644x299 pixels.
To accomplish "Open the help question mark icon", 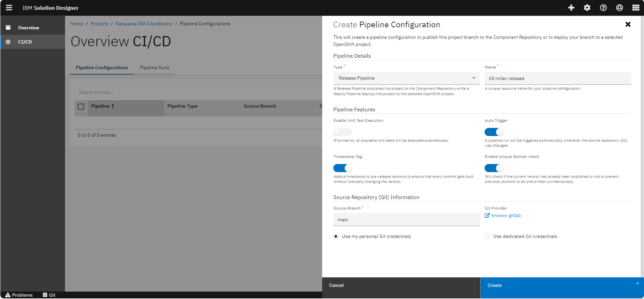I will [603, 8].
